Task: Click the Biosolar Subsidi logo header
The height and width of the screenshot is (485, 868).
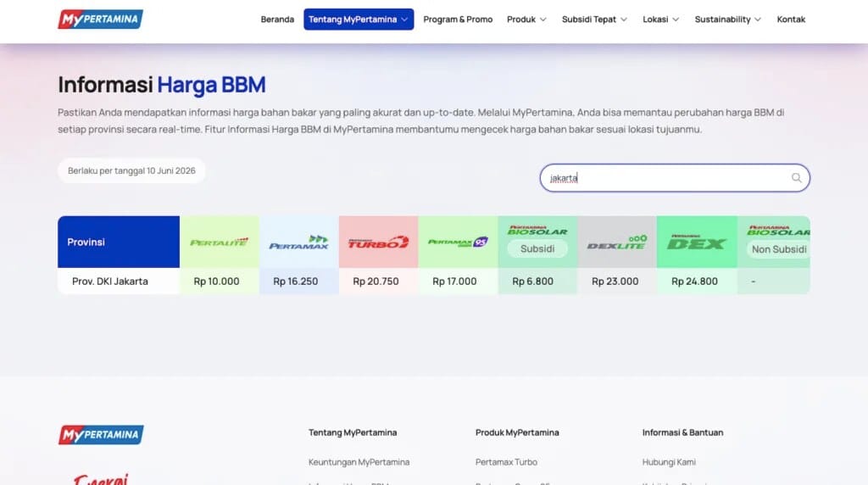Action: pyautogui.click(x=537, y=231)
